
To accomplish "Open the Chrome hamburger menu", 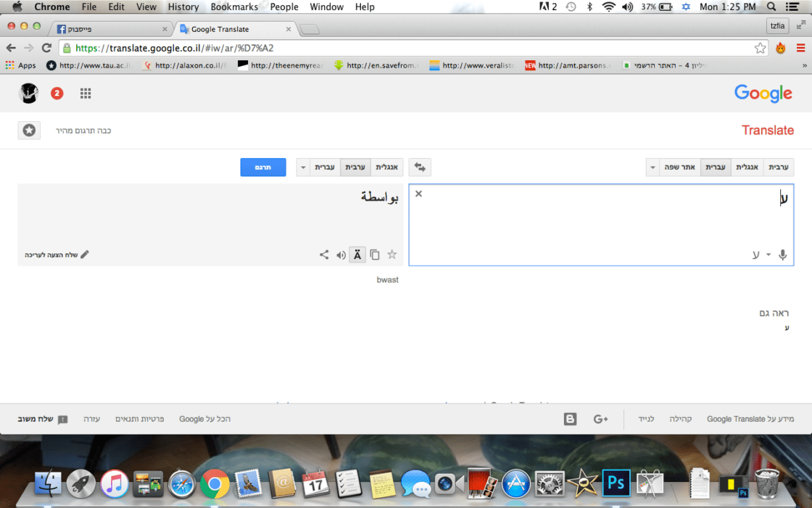I will [x=800, y=48].
